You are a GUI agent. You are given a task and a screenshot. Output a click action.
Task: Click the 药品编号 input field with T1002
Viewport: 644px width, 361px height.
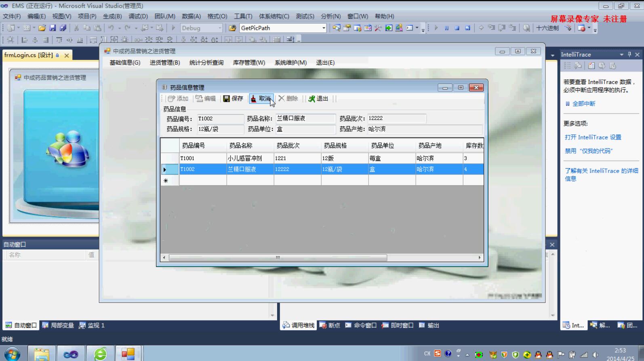(220, 118)
